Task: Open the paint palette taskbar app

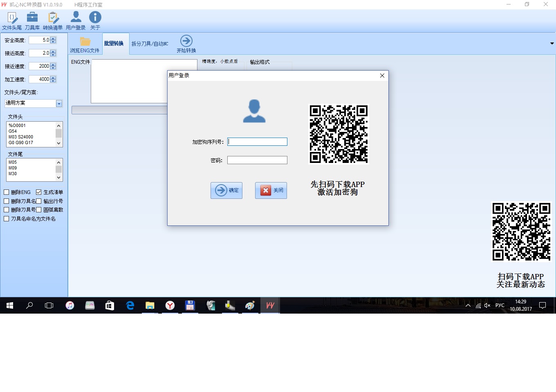Action: pyautogui.click(x=250, y=305)
